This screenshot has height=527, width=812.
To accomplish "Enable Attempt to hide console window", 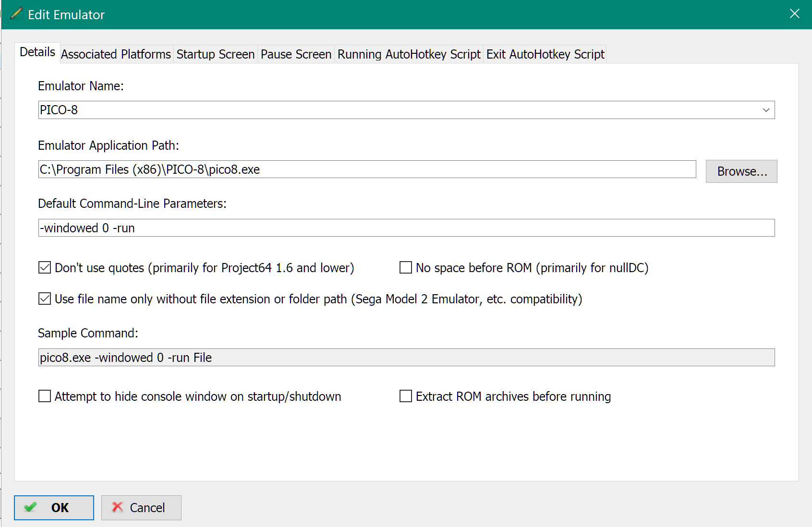I will tap(45, 396).
